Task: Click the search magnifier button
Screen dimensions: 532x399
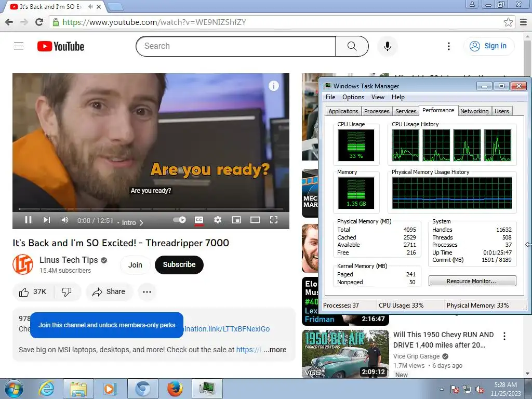Action: click(x=352, y=46)
